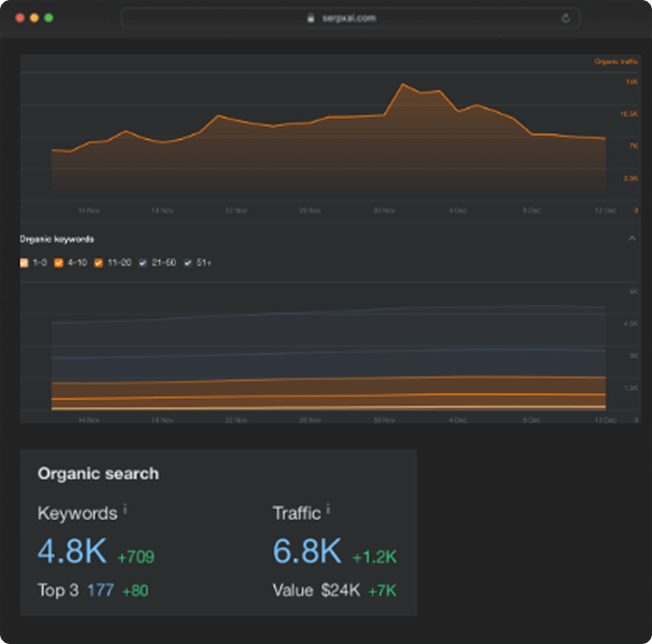Viewport: 652px width, 644px height.
Task: Click the 30 Nov label on traffic chart
Action: click(x=384, y=210)
